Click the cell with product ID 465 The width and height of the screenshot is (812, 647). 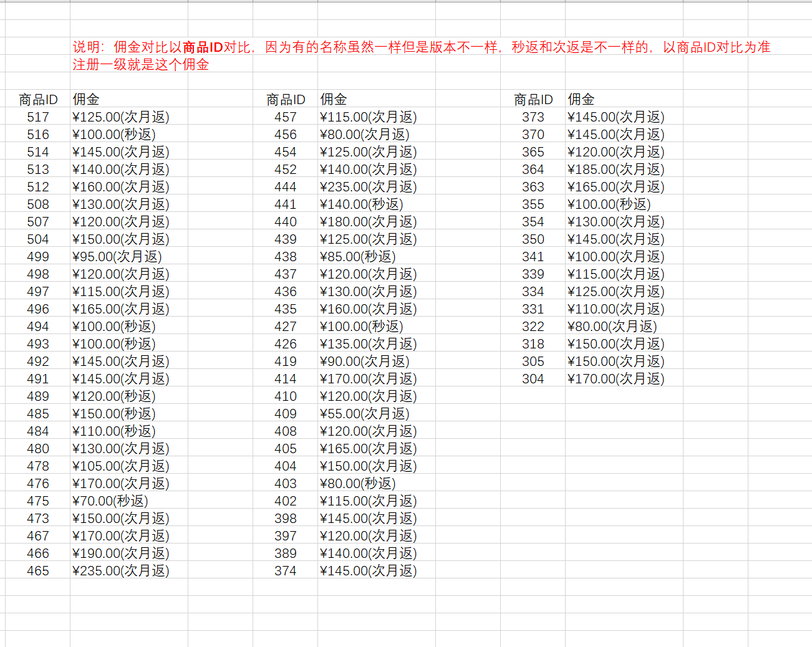click(39, 570)
